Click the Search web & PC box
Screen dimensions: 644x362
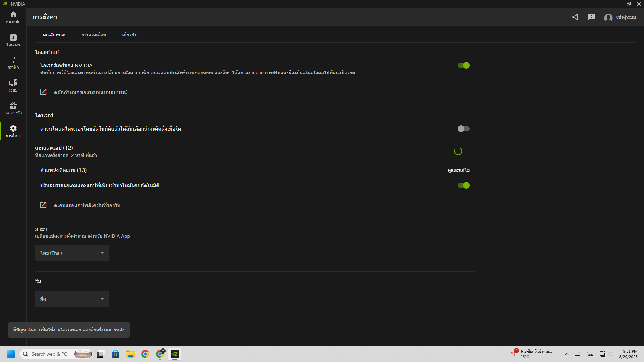(x=56, y=354)
